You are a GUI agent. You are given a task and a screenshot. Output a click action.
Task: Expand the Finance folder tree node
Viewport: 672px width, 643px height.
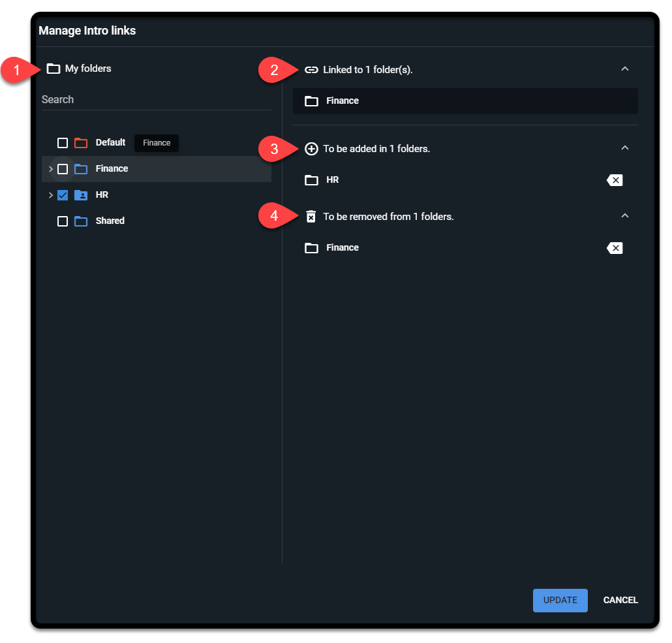[51, 169]
